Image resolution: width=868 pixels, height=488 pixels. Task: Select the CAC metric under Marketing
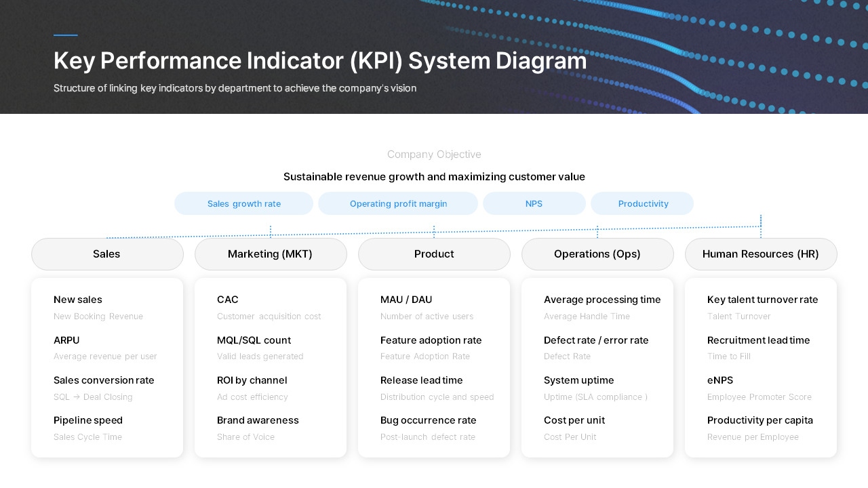227,300
